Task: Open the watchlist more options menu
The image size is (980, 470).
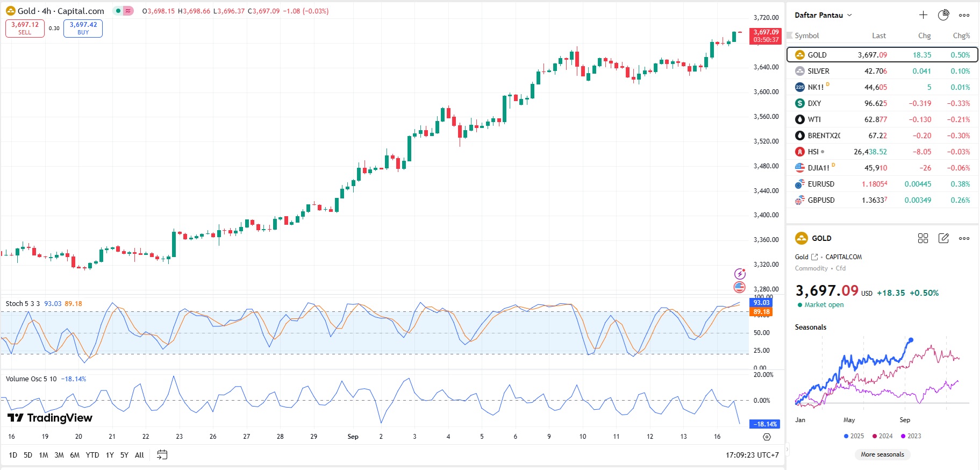Action: pyautogui.click(x=964, y=15)
